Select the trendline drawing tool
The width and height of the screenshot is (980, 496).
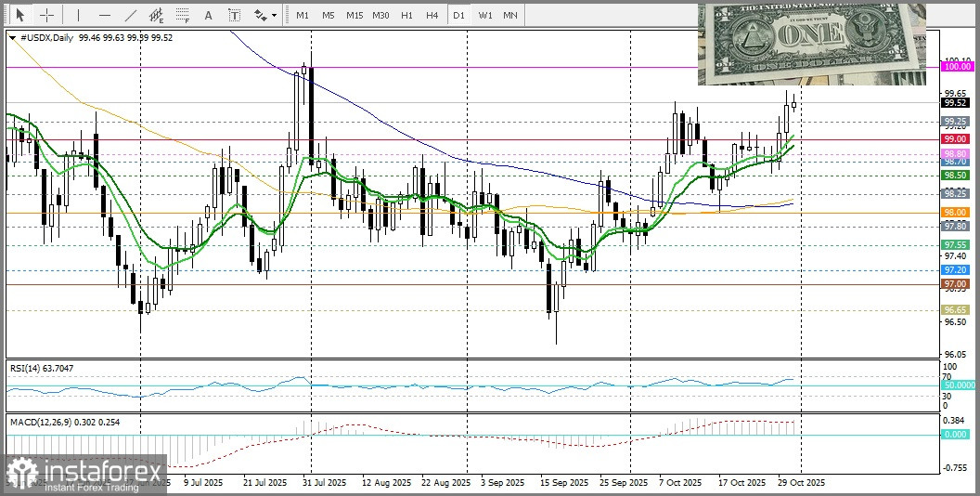point(131,15)
